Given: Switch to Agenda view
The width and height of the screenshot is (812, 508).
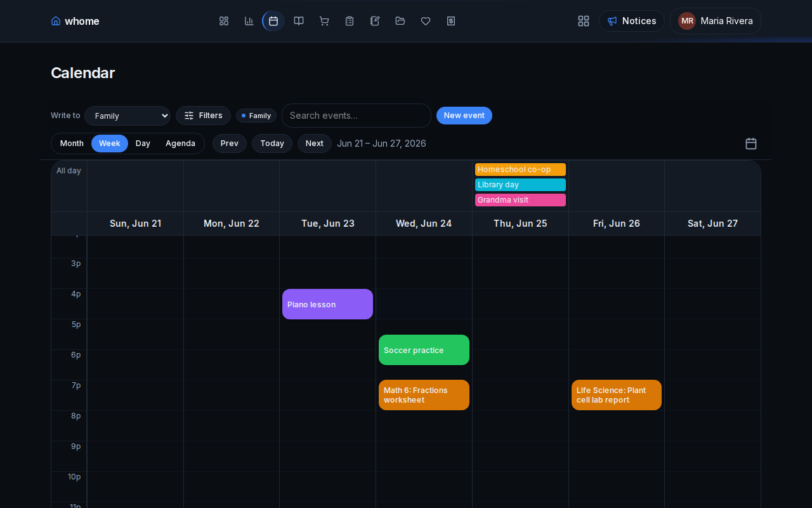Looking at the screenshot, I should (x=180, y=144).
